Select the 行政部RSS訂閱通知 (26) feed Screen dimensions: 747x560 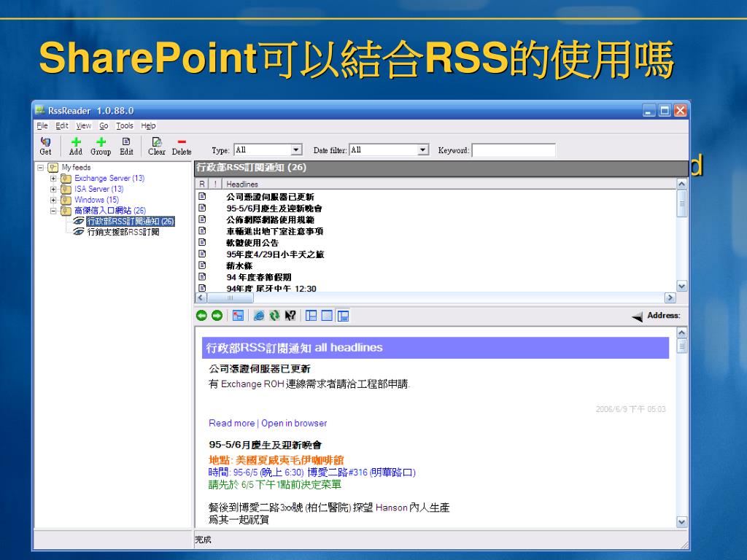(131, 221)
